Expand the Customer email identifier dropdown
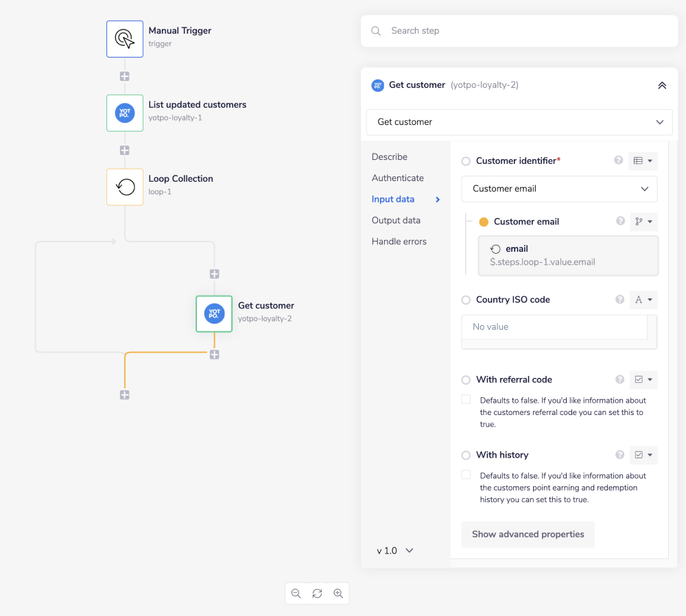The width and height of the screenshot is (686, 616). click(559, 189)
